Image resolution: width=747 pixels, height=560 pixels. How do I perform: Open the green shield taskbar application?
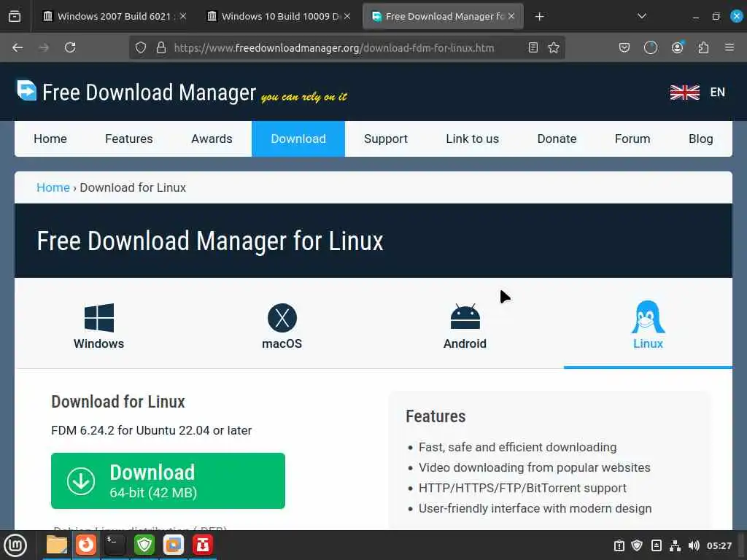pyautogui.click(x=144, y=545)
